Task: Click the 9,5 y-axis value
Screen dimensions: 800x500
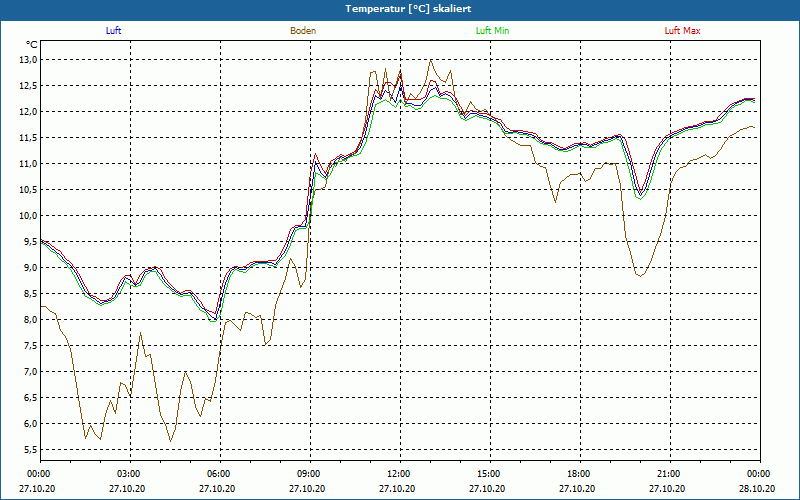Action: pyautogui.click(x=31, y=242)
